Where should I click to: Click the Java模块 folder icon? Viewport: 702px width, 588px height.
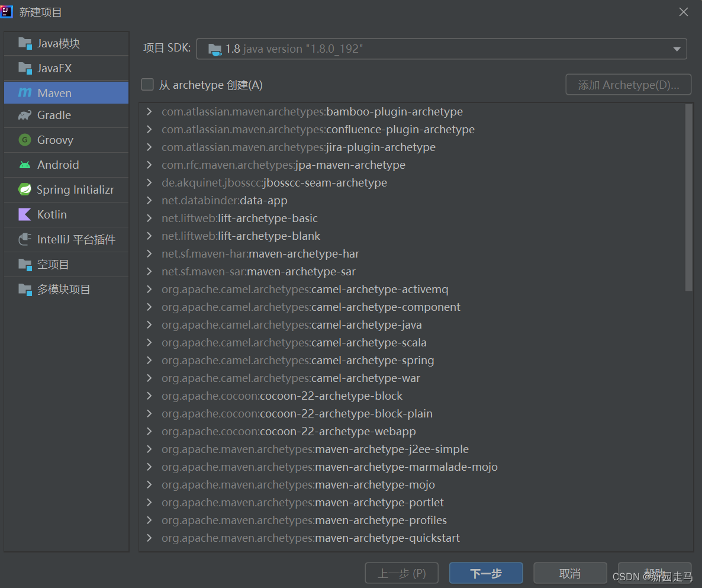tap(25, 43)
